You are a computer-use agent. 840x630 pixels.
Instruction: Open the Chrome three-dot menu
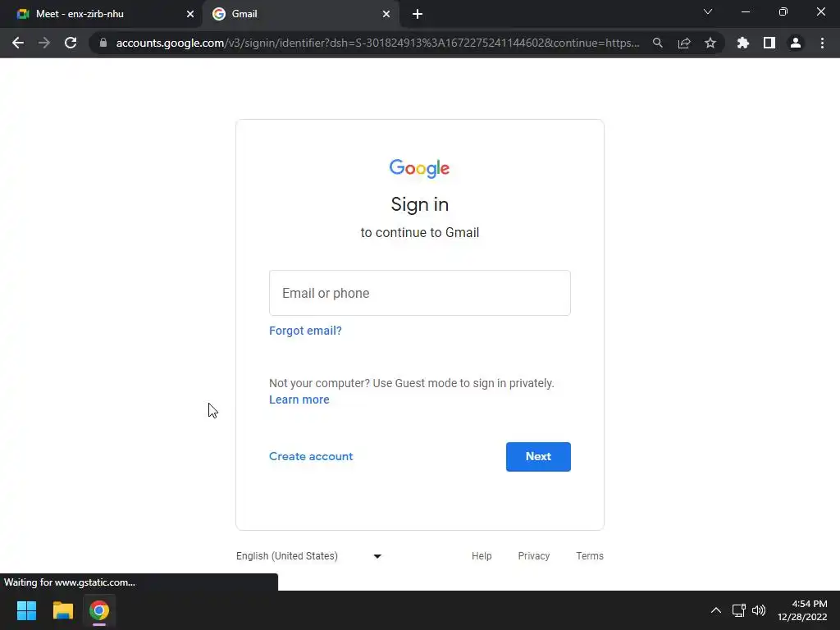pyautogui.click(x=822, y=43)
